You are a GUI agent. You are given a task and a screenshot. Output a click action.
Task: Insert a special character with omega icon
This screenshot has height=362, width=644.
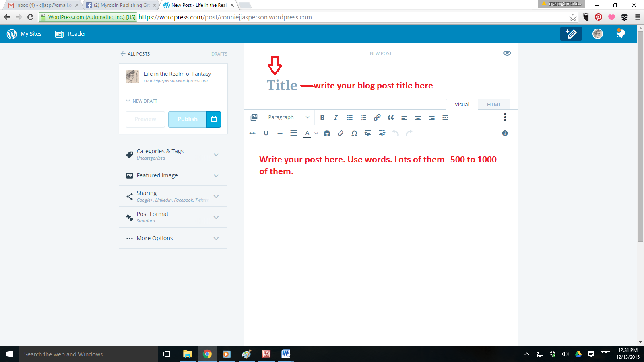click(354, 134)
